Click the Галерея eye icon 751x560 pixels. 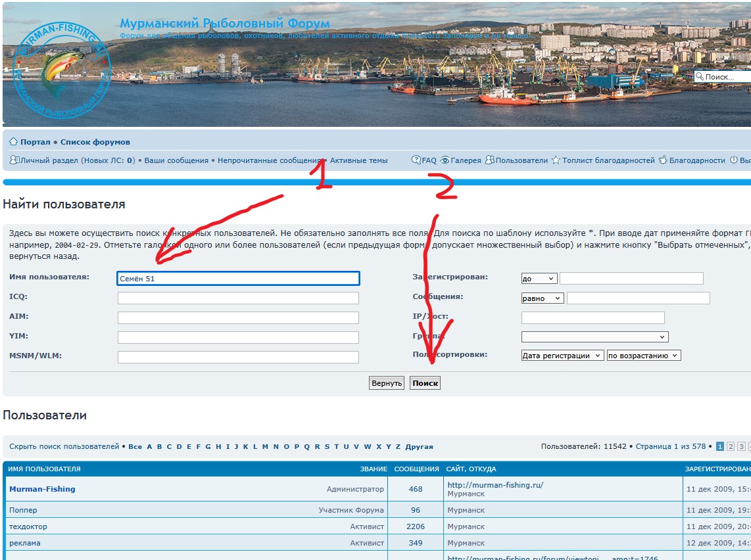pyautogui.click(x=445, y=160)
